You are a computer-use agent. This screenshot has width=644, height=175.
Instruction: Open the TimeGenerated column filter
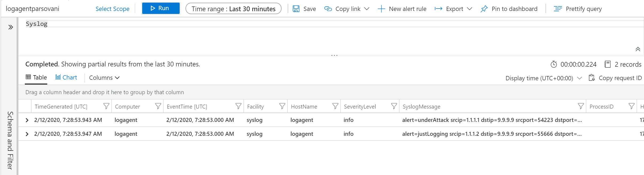[x=106, y=106]
